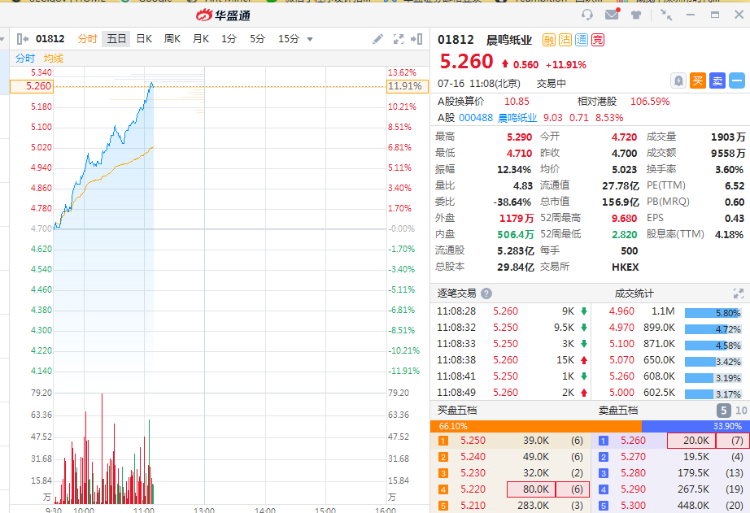The width and height of the screenshot is (750, 513).
Task: Toggle the 分时 line legend
Action: pyautogui.click(x=25, y=58)
